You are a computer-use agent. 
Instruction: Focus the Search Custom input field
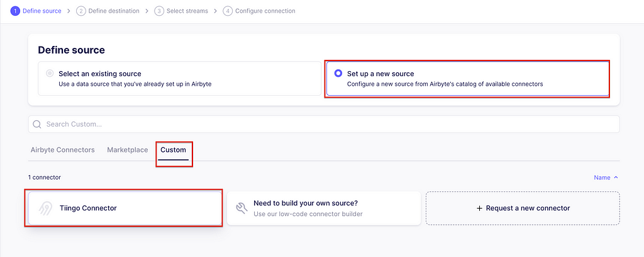point(324,124)
